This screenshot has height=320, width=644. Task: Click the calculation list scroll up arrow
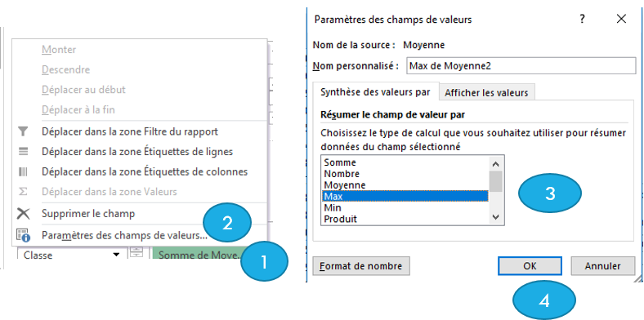click(x=496, y=164)
